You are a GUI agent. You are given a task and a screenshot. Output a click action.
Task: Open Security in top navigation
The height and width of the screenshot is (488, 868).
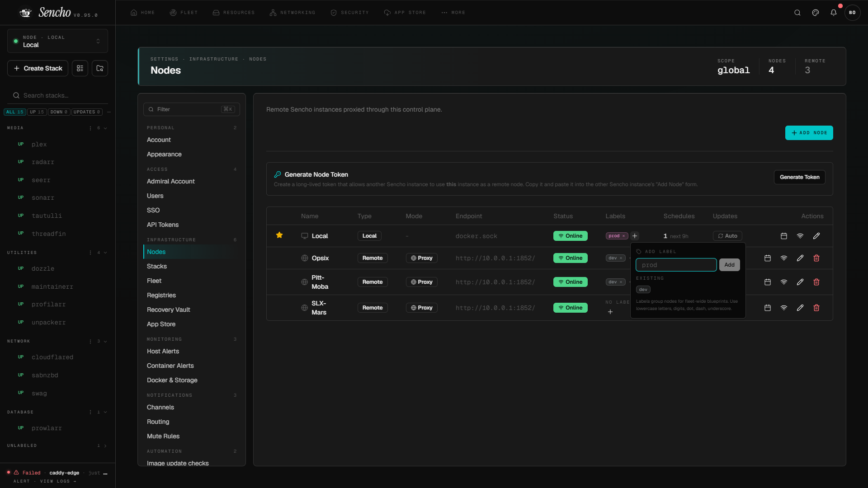click(350, 13)
